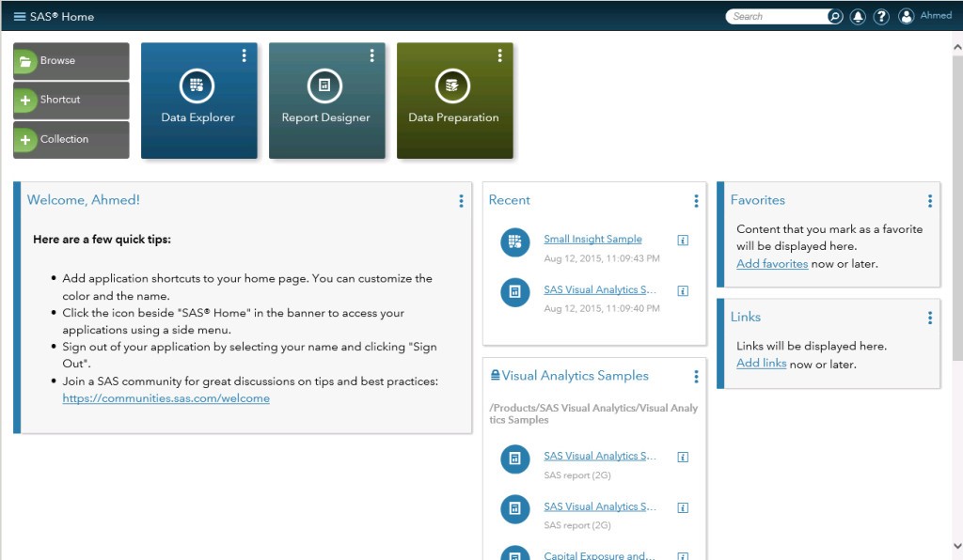963x560 pixels.
Task: Show info for Small Insight Sample
Action: [683, 240]
